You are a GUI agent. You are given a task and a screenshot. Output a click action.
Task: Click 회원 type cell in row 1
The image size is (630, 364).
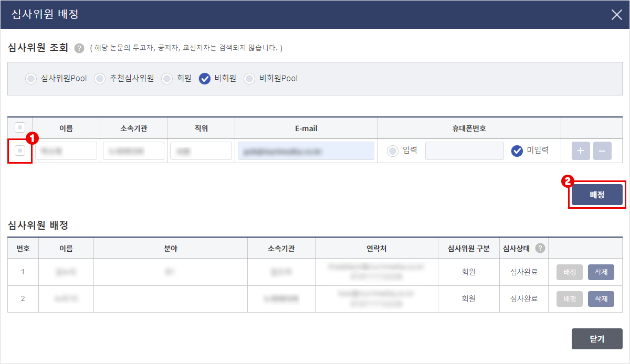468,272
